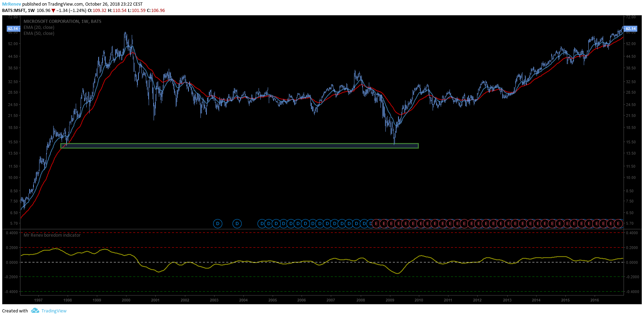This screenshot has height=317, width=644.
Task: Click the 28.50 label on right price axis
Action: pos(631,92)
